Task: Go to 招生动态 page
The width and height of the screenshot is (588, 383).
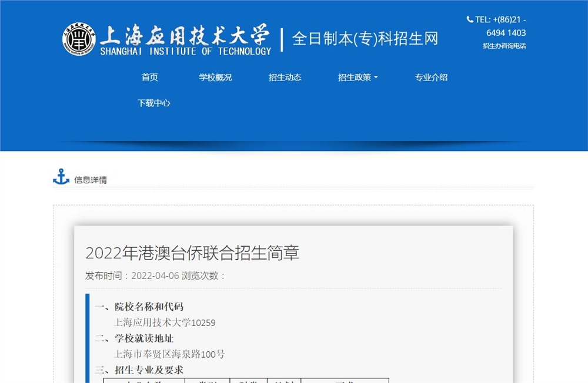Action: [x=285, y=77]
